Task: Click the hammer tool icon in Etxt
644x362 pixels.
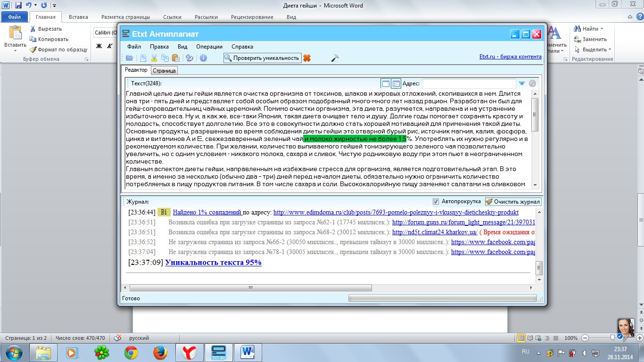Action: click(x=335, y=58)
